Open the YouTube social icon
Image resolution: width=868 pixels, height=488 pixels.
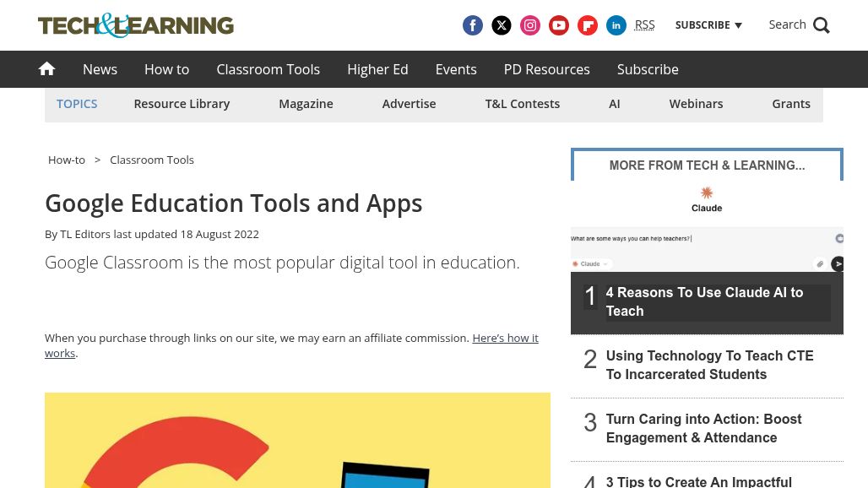[559, 25]
